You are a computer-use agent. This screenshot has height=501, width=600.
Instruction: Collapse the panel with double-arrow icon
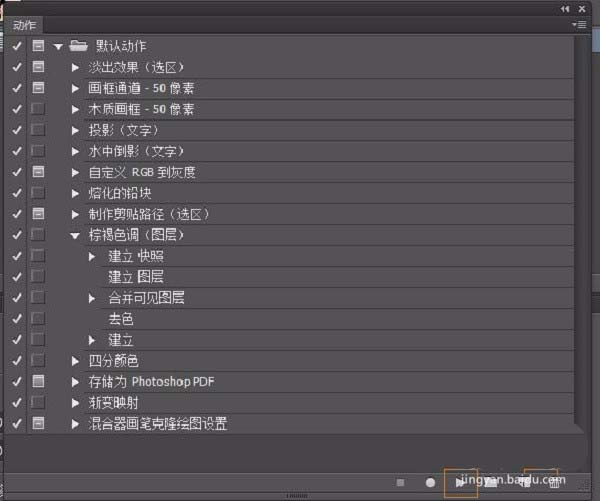(x=565, y=8)
